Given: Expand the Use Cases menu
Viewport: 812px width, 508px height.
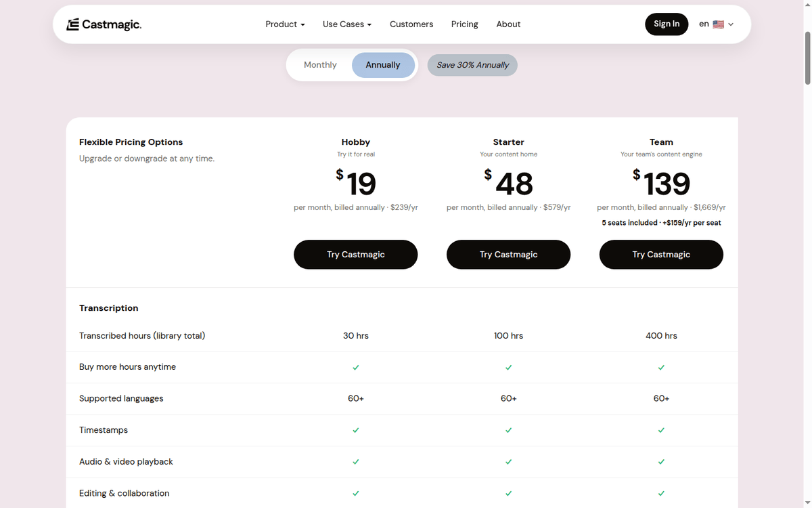Looking at the screenshot, I should [x=347, y=24].
